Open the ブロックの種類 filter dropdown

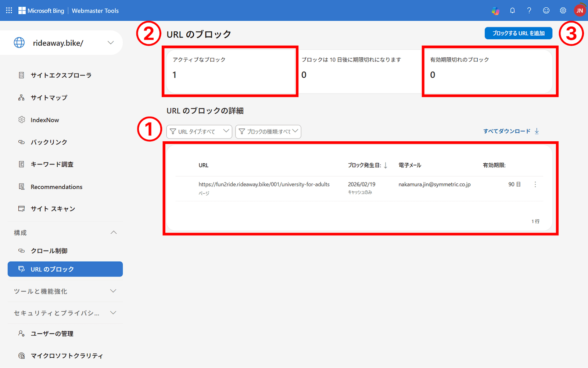[268, 131]
